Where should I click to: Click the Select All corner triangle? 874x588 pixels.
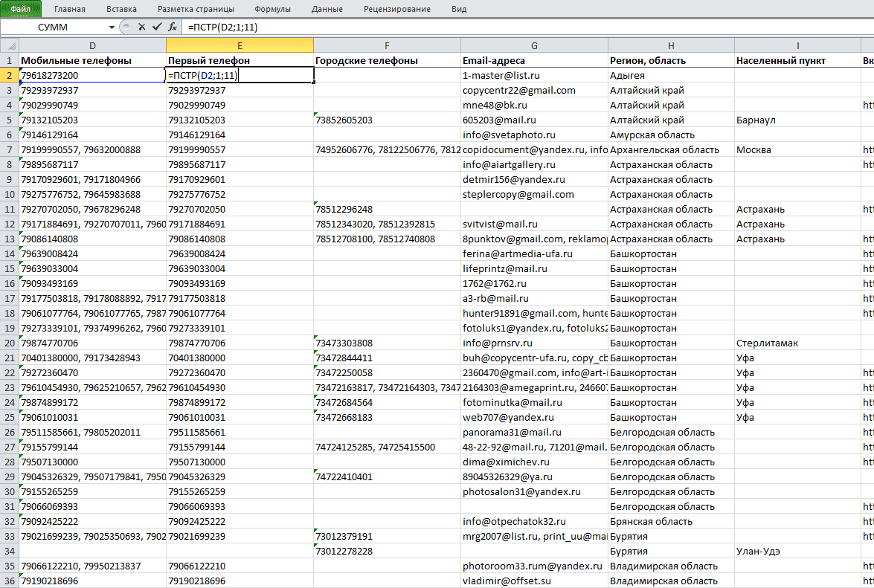pyautogui.click(x=10, y=45)
